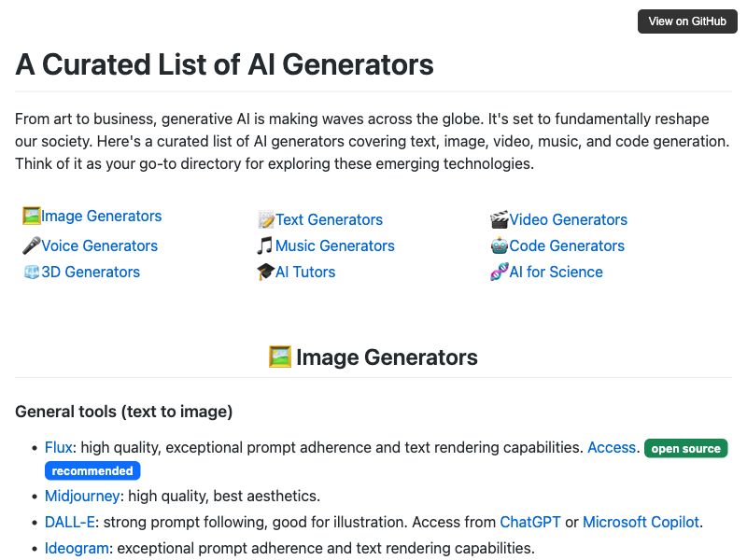This screenshot has height=560, width=747.
Task: Click the ice cube emoji beside 3D Generators
Action: 31,273
